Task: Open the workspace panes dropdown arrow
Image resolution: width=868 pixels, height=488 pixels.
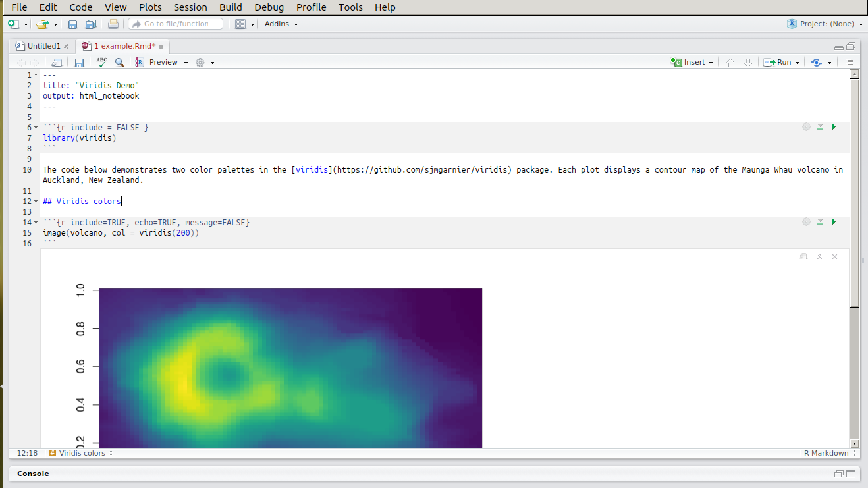Action: (x=252, y=24)
